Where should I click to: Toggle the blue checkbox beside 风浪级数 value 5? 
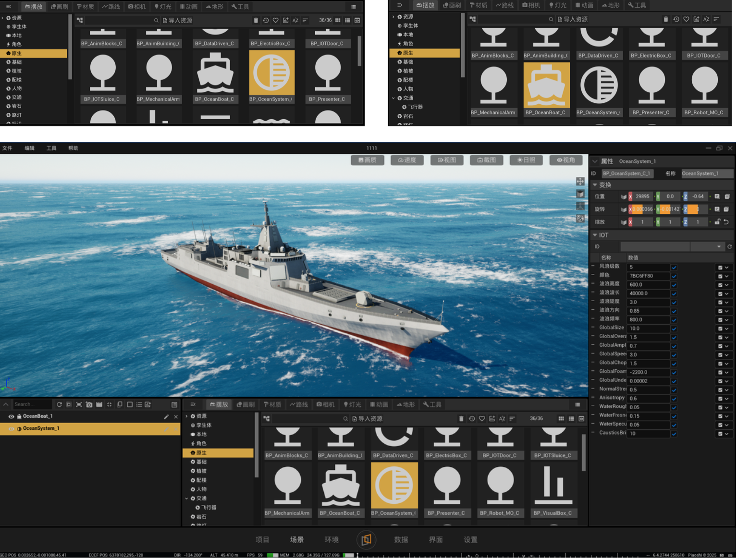click(674, 268)
